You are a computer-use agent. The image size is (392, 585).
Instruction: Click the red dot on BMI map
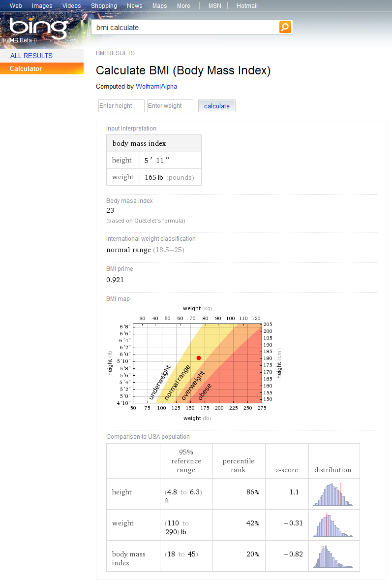coord(199,358)
